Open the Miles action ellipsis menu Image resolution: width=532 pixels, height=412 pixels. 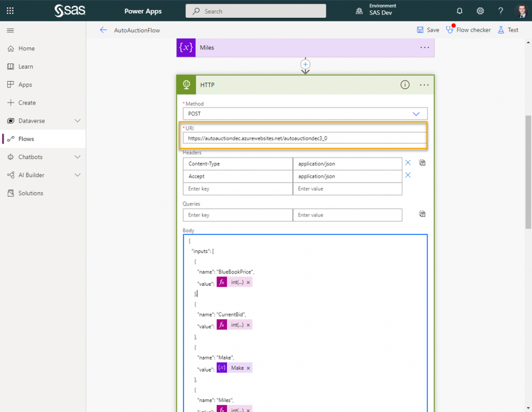click(x=424, y=47)
